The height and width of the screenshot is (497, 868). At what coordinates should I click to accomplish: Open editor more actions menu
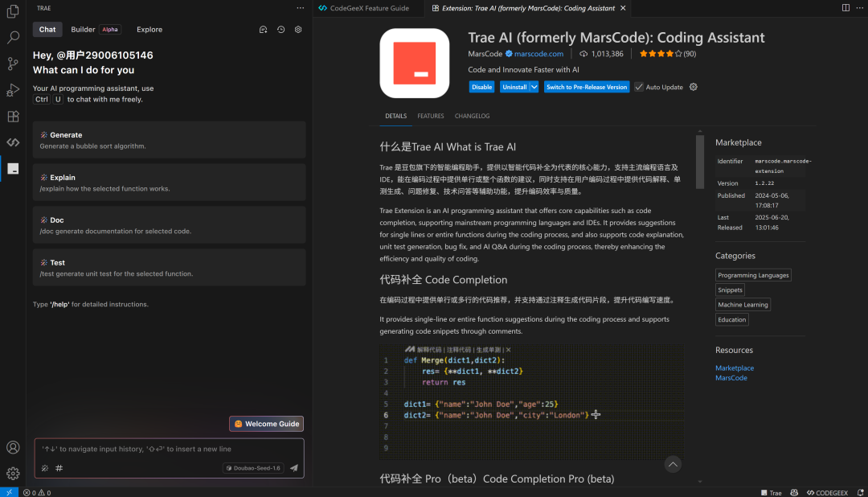click(x=859, y=8)
